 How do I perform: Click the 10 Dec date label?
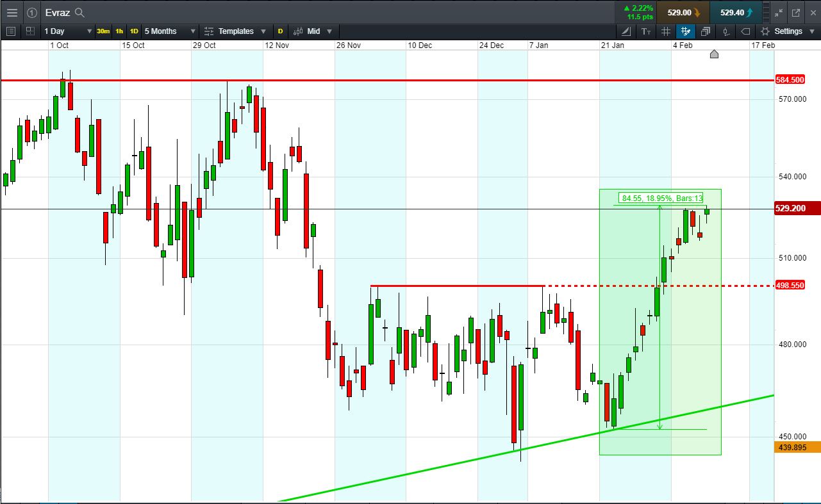(x=420, y=45)
